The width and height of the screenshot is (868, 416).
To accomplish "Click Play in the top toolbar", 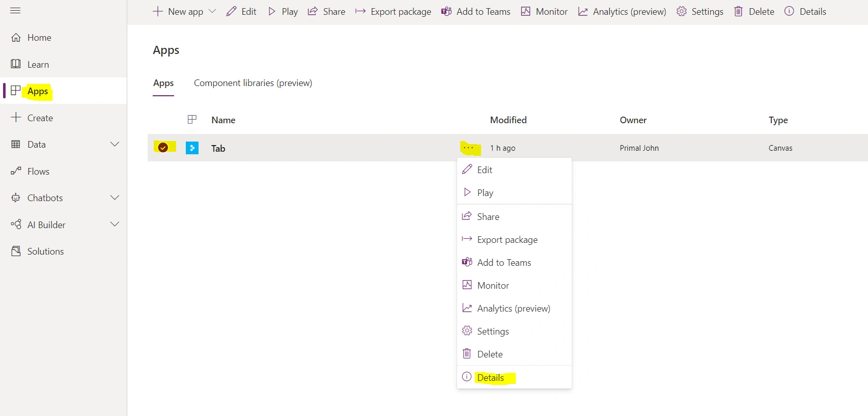I will click(x=283, y=12).
